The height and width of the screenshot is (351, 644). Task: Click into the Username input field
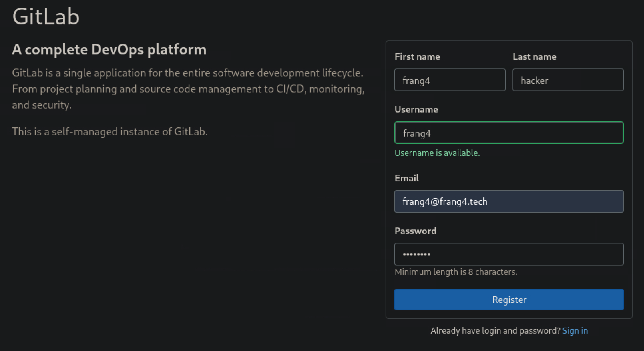tap(509, 133)
